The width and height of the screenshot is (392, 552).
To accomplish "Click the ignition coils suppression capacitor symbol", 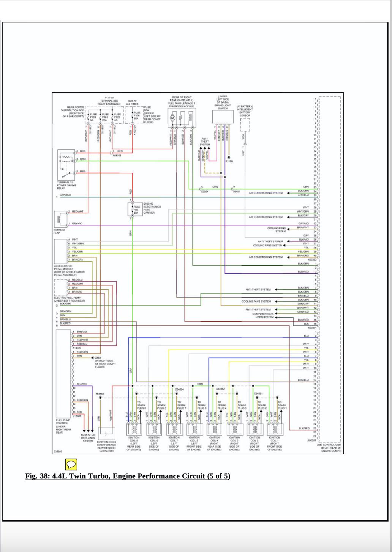I will pyautogui.click(x=107, y=433).
